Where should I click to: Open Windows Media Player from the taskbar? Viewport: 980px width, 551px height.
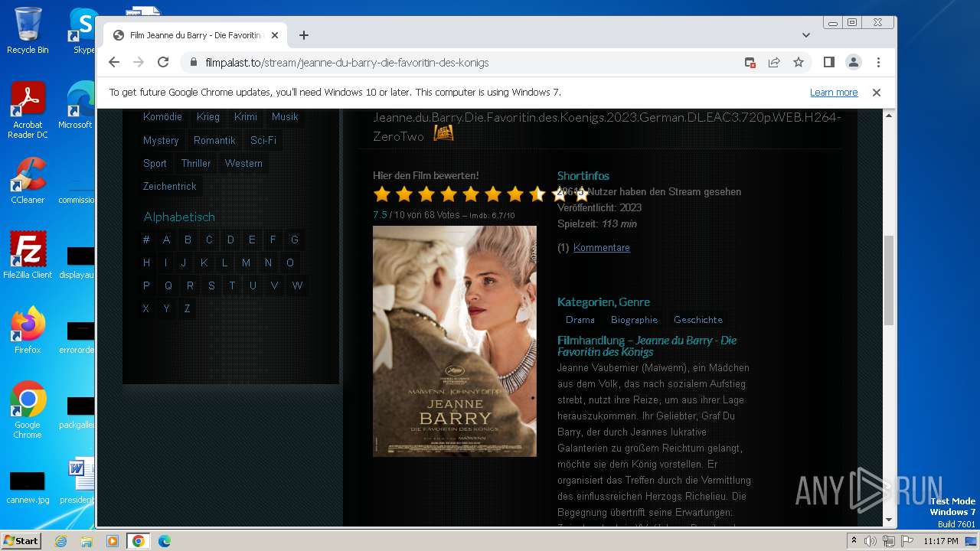[x=113, y=541]
